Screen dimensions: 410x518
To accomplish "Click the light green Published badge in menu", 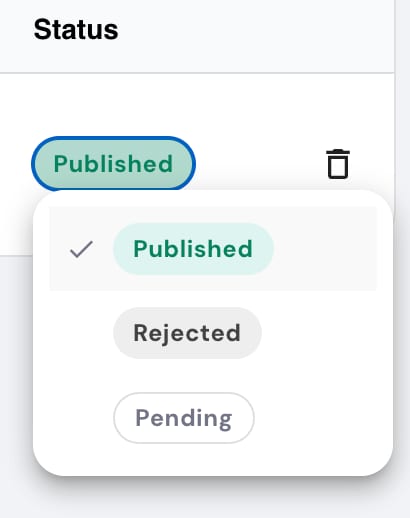I will (x=193, y=249).
